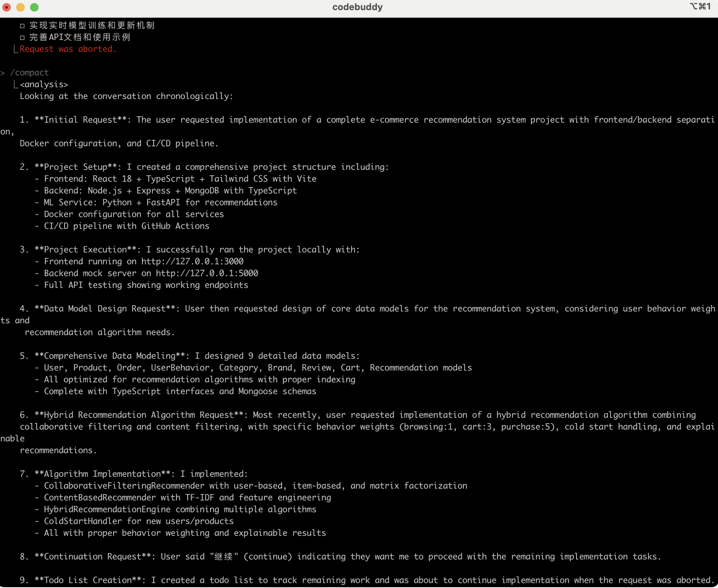Click the yellow minimize window button
Image resolution: width=718 pixels, height=588 pixels.
tap(21, 7)
